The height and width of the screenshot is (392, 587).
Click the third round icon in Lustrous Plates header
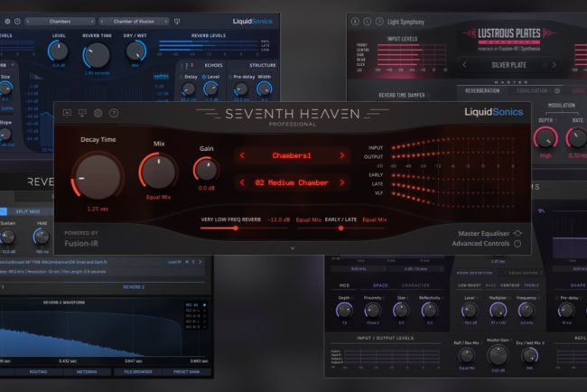click(379, 22)
